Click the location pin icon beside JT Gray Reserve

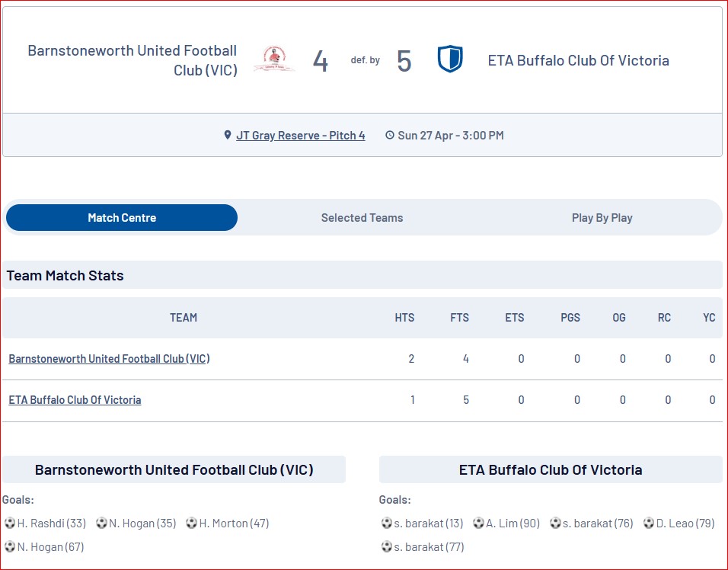(228, 135)
